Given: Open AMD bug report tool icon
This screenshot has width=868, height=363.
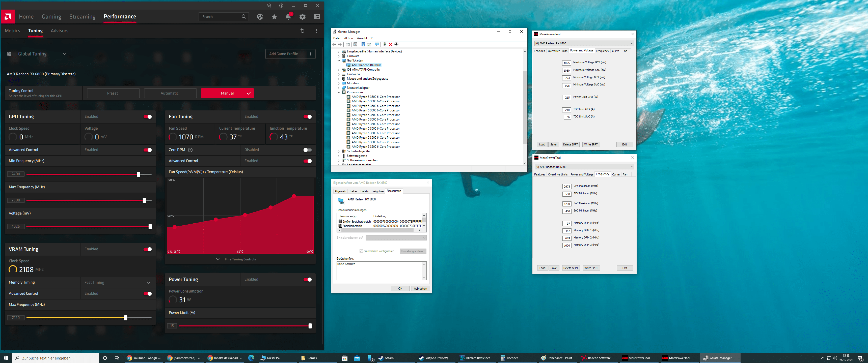Looking at the screenshot, I should (269, 5).
